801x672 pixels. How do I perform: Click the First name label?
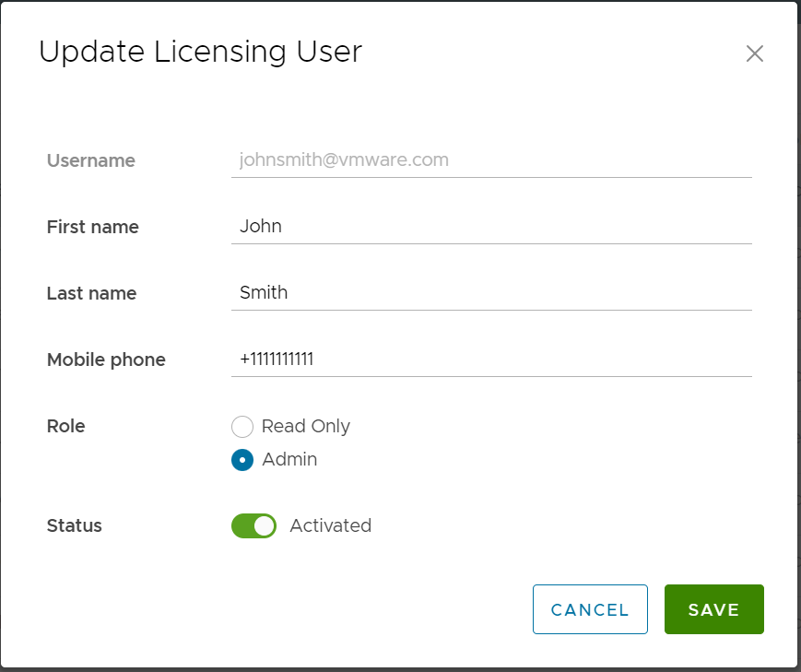point(92,227)
